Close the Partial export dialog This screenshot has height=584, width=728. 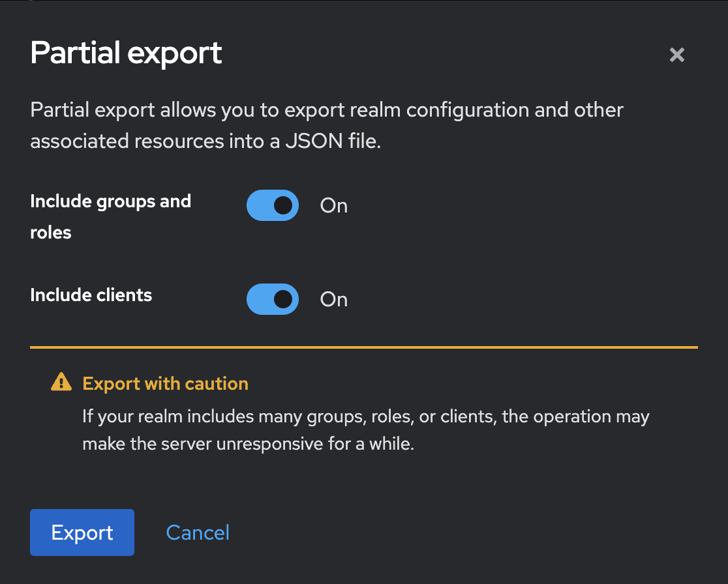pyautogui.click(x=677, y=55)
